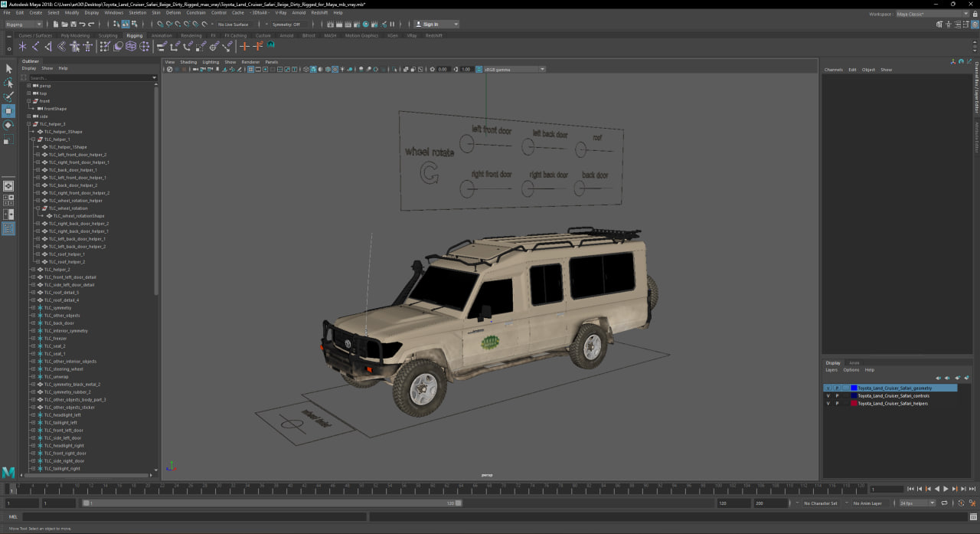Image resolution: width=980 pixels, height=534 pixels.
Task: Click the Set Key plus shelf icon
Action: pyautogui.click(x=244, y=47)
